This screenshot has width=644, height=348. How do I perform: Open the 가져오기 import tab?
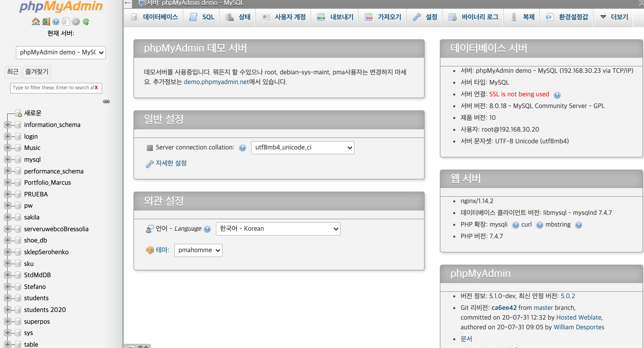pos(383,17)
